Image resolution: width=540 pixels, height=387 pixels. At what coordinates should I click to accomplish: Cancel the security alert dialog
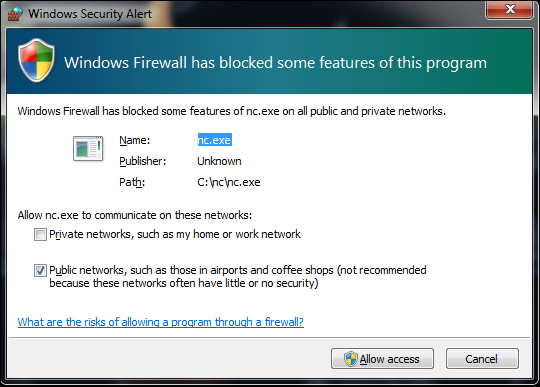pos(482,359)
